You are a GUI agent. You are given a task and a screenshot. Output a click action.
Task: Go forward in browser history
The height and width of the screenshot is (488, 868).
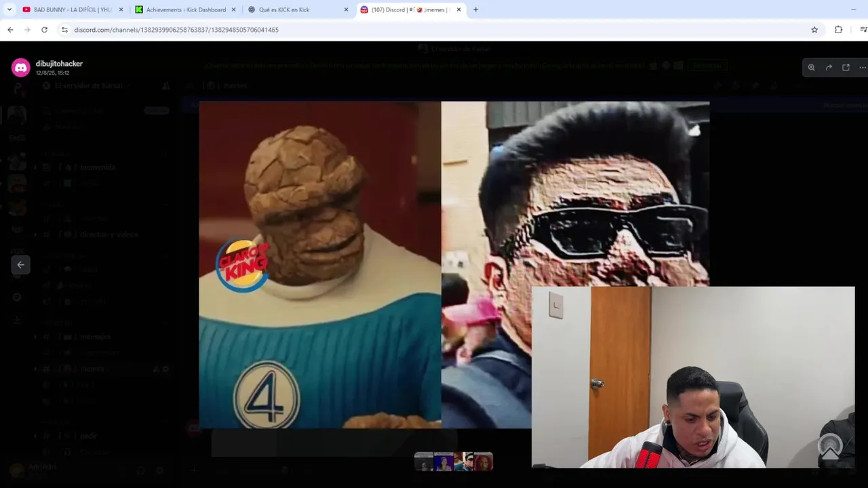click(27, 30)
